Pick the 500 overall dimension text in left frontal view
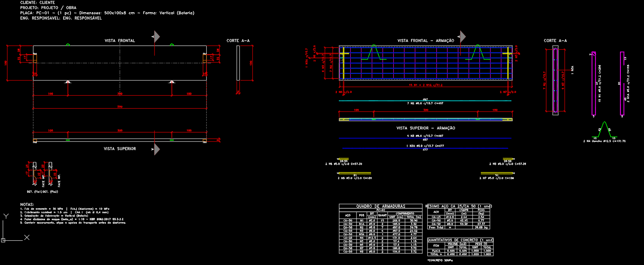The width and height of the screenshot is (644, 265). tap(120, 107)
